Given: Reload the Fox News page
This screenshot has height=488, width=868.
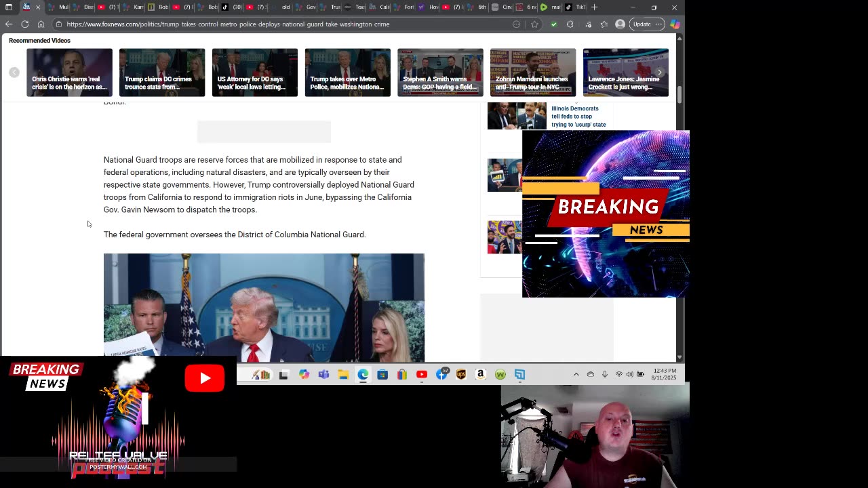Looking at the screenshot, I should [25, 24].
